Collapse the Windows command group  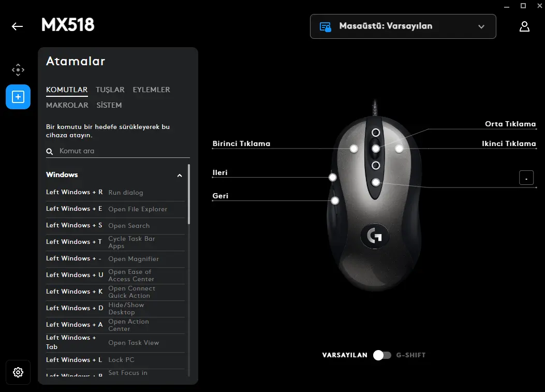(x=180, y=176)
